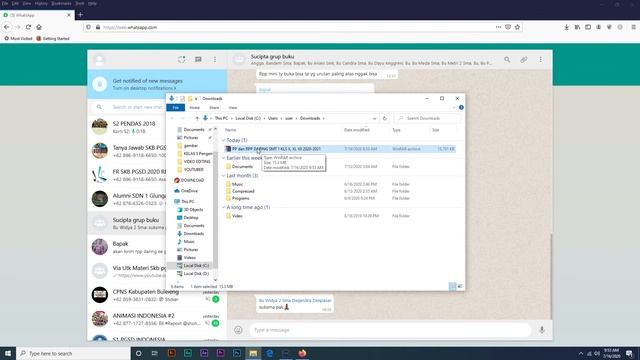The width and height of the screenshot is (640, 360).
Task: Open the notification center icon
Action: 629,353
